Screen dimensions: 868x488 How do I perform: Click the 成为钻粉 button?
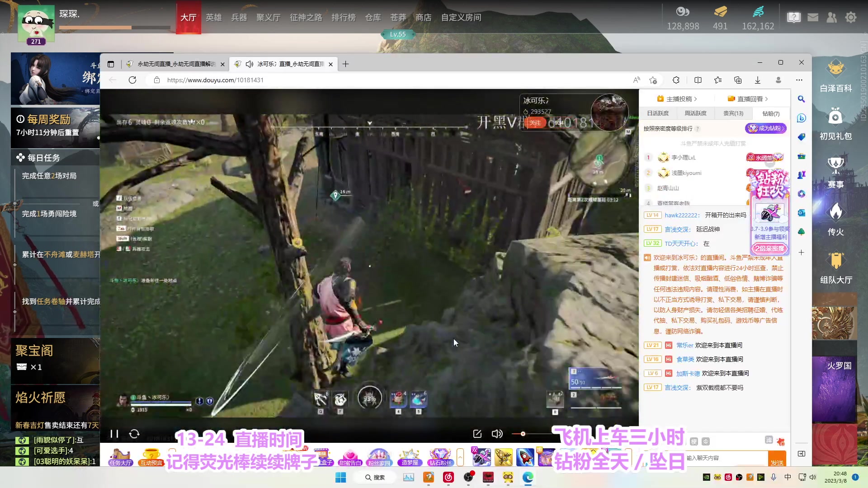click(766, 128)
